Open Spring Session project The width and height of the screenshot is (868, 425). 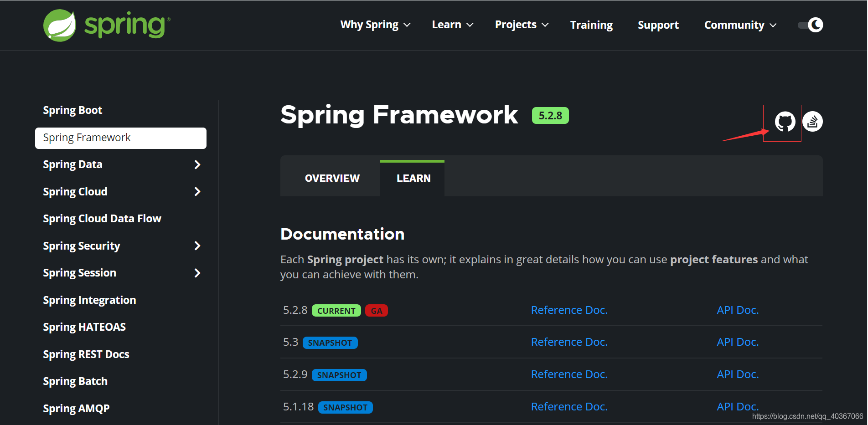80,273
